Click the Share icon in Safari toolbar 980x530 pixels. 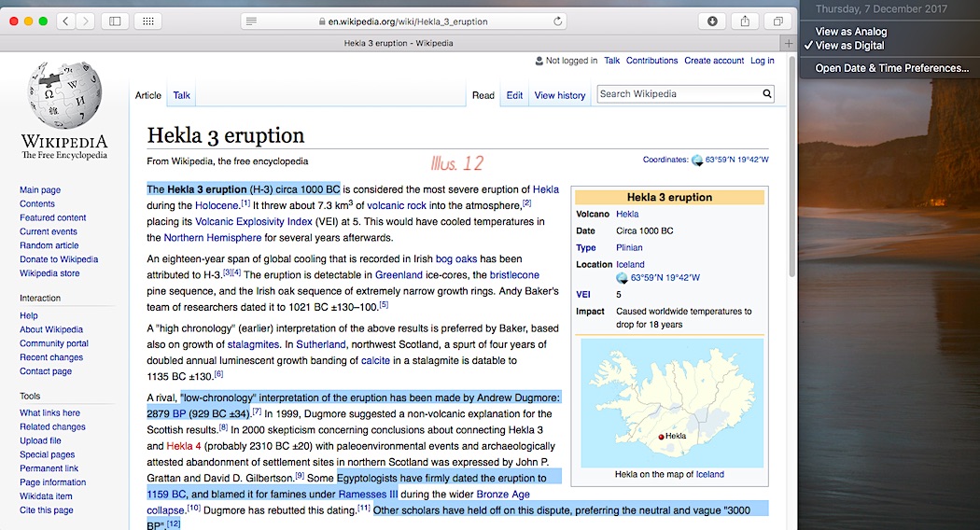(745, 21)
